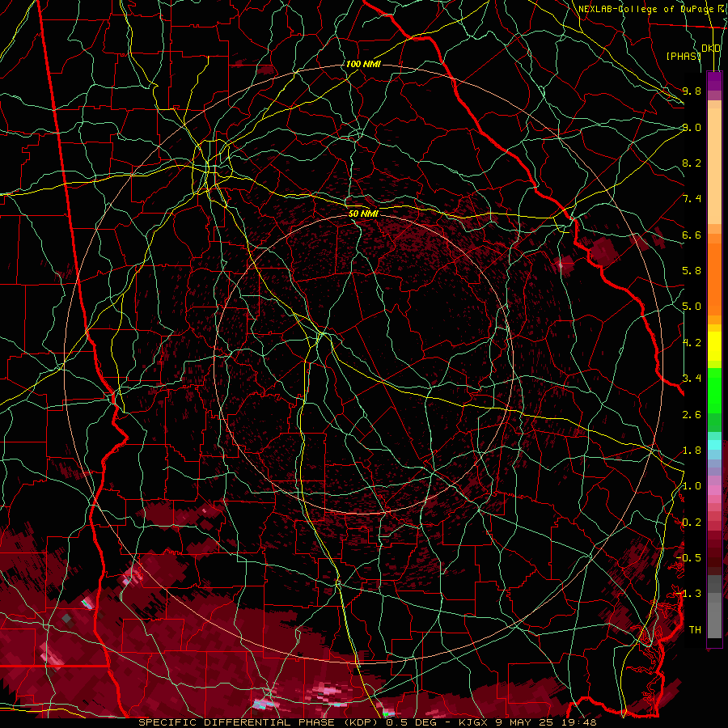Click the "9 MAY 25 19:48" timestamp
The width and height of the screenshot is (728, 728).
tap(547, 722)
